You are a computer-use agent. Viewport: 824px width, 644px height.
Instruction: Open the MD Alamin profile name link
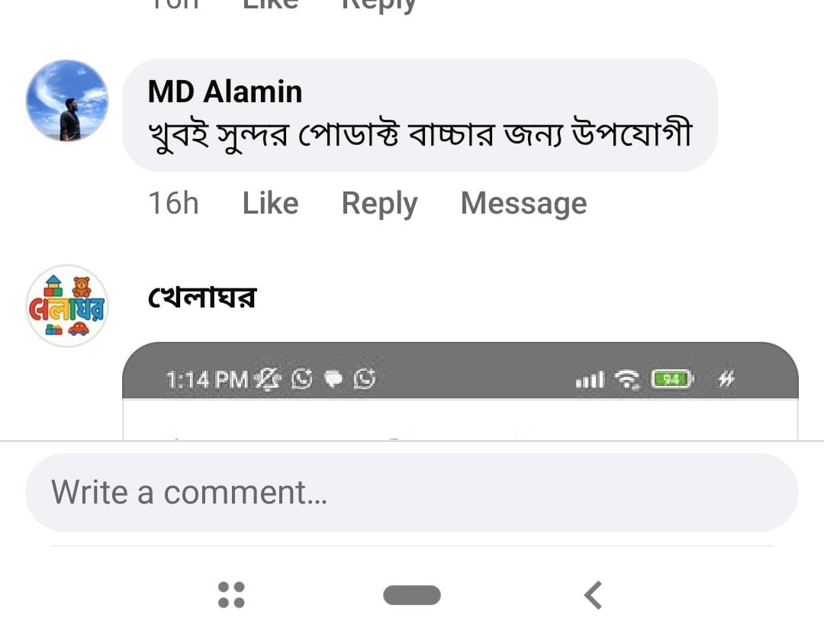(225, 92)
